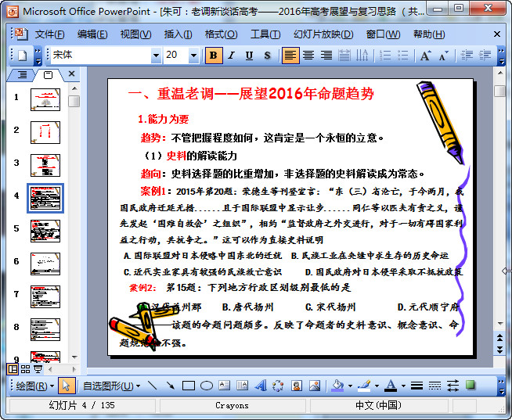
Task: Insert Clip Art
Action: [x=297, y=386]
